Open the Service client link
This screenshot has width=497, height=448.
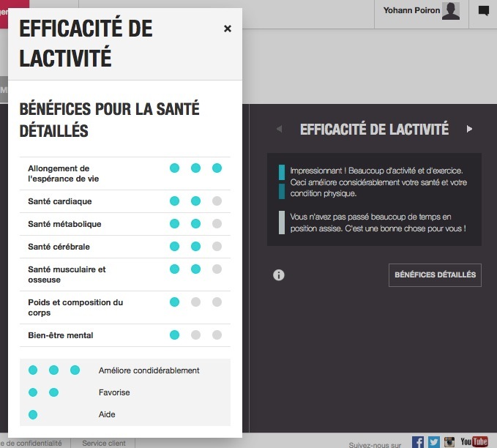coord(103,443)
